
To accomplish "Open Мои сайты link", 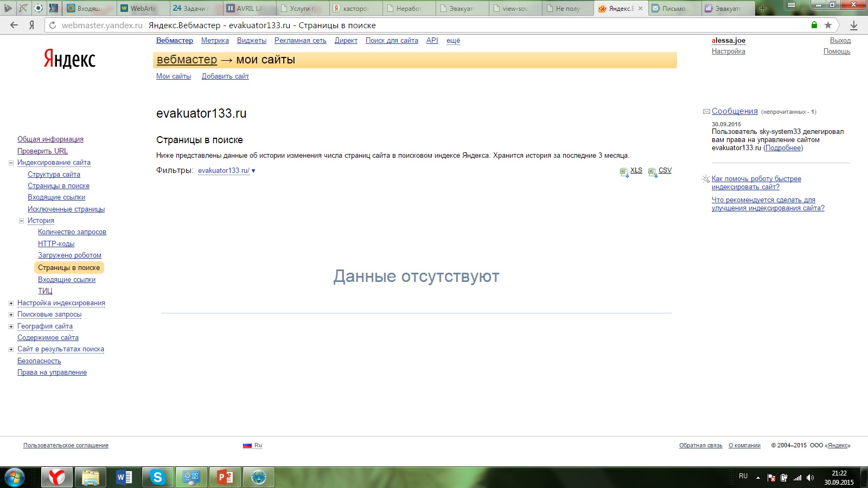I will click(174, 76).
